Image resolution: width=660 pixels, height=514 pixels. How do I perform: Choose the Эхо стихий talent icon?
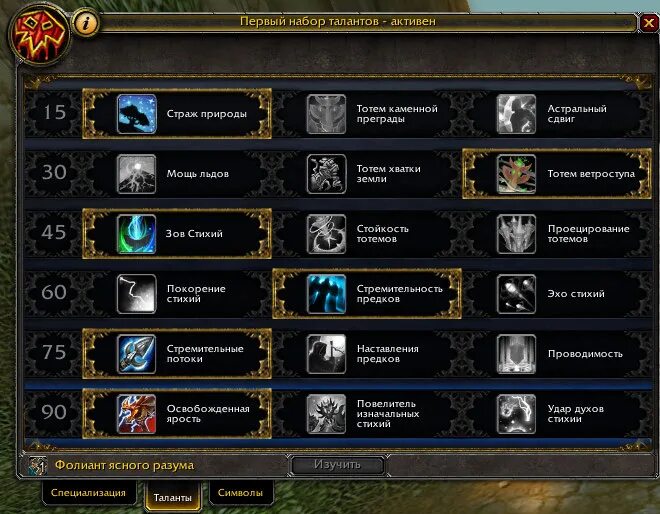point(516,294)
